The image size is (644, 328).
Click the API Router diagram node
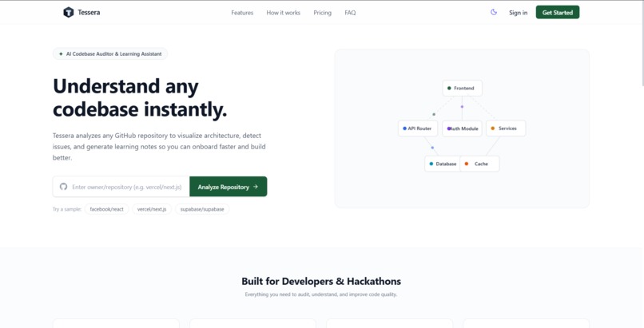coord(418,128)
